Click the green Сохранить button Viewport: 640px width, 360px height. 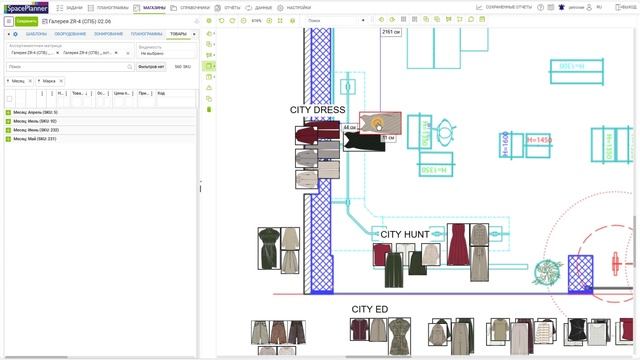coord(27,21)
